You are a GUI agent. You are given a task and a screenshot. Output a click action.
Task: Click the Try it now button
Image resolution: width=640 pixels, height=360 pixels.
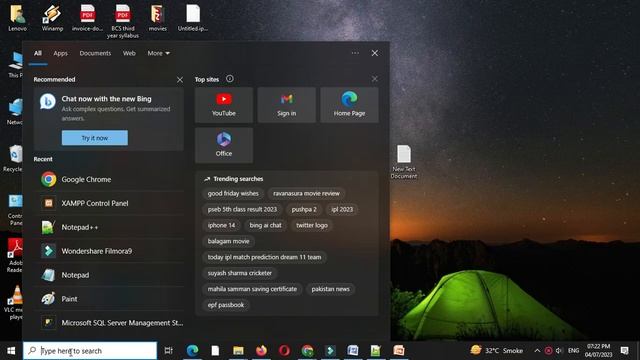pyautogui.click(x=95, y=138)
